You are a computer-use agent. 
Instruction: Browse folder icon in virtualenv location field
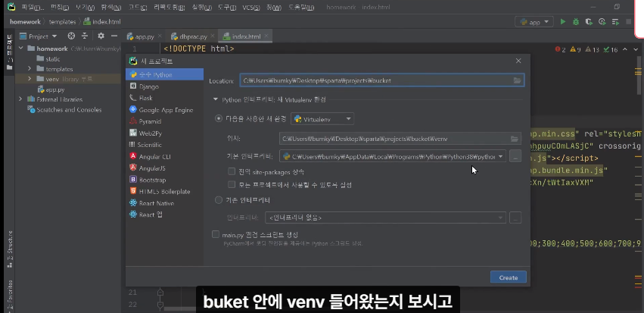tap(514, 139)
